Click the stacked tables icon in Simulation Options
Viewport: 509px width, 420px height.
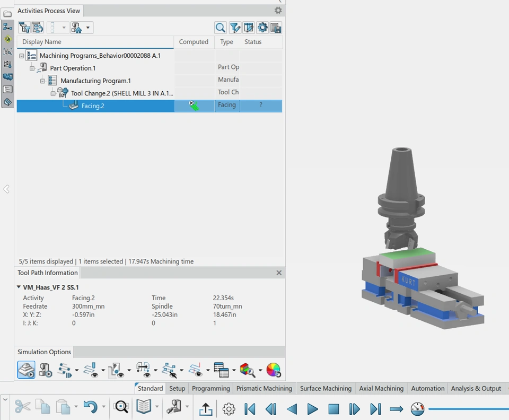pos(222,370)
